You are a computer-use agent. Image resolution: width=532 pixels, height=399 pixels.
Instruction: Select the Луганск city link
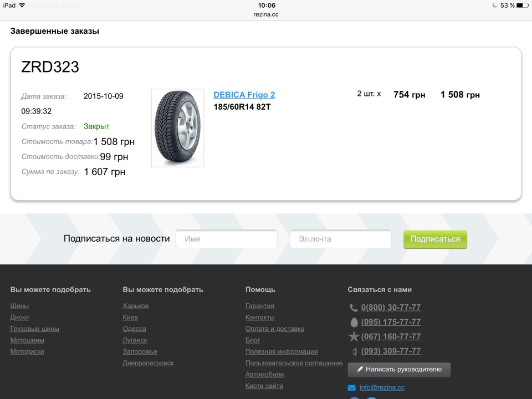(x=135, y=340)
